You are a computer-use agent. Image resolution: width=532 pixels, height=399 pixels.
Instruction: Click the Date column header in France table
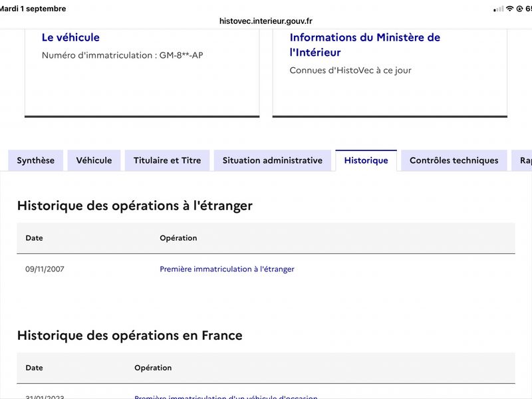35,368
